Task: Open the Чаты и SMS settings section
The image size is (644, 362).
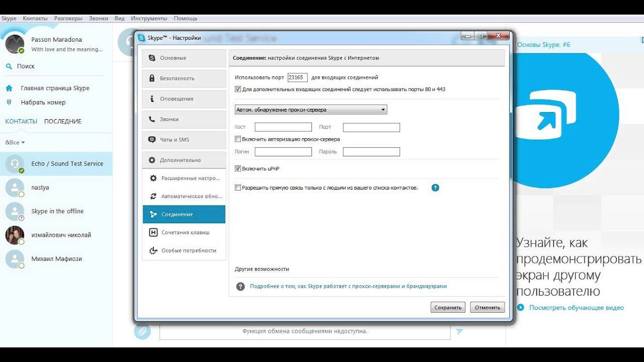Action: coord(184,140)
